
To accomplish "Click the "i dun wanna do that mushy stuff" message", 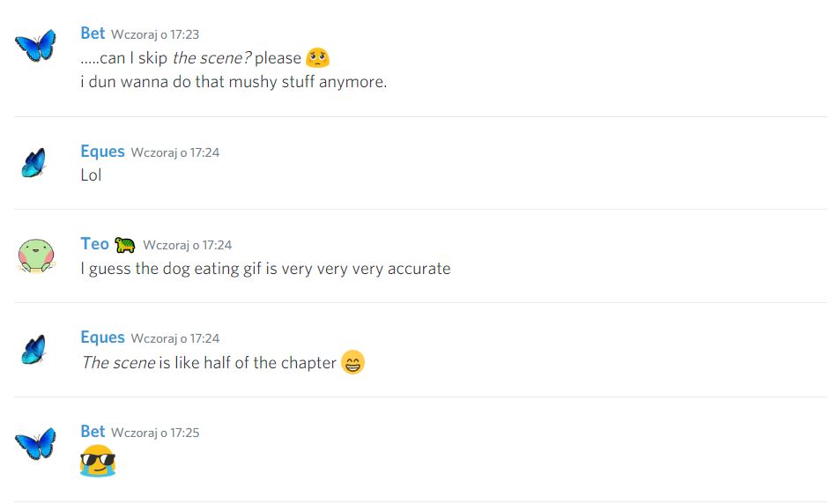I will [x=234, y=82].
